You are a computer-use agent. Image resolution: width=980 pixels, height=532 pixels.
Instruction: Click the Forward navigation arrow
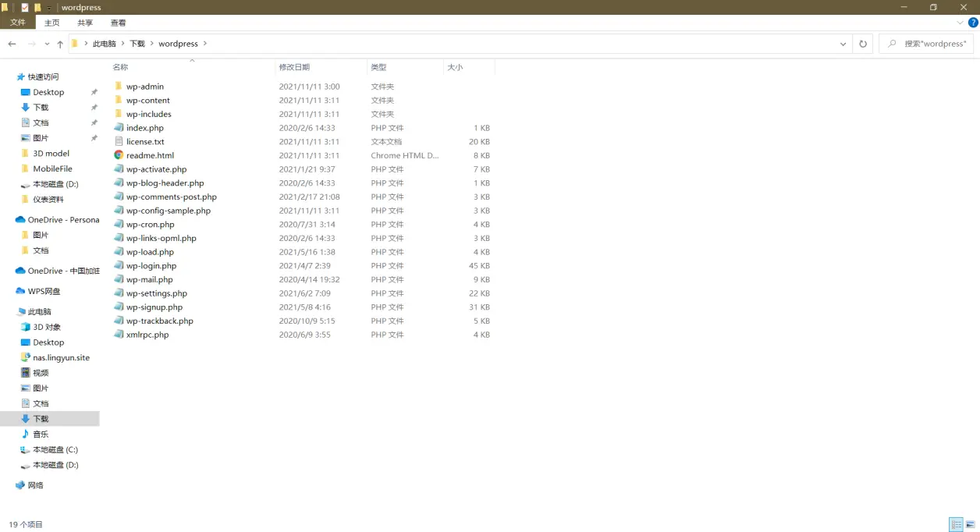pyautogui.click(x=32, y=44)
